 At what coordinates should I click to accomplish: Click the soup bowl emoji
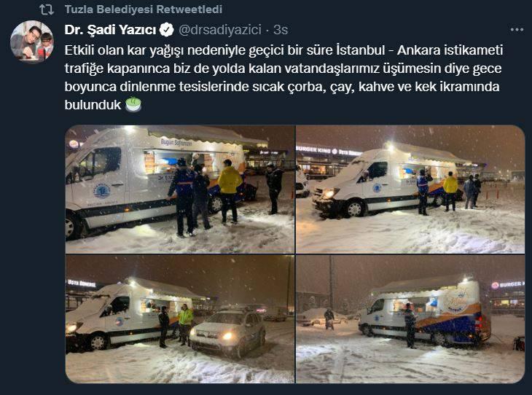pos(133,104)
